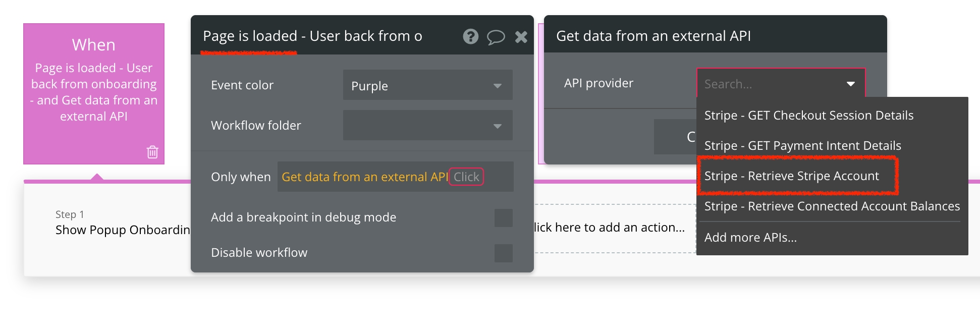Select Stripe - GET Payment Intent Details

coord(802,145)
